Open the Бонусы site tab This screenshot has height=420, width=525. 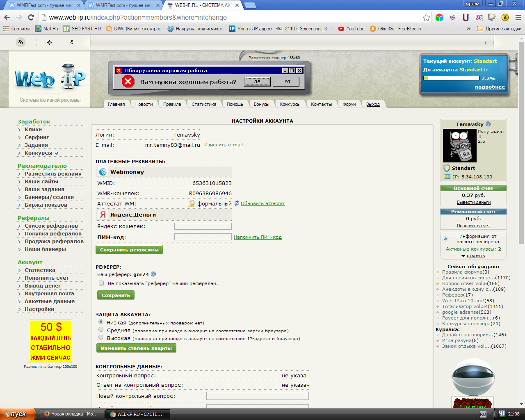(x=262, y=104)
